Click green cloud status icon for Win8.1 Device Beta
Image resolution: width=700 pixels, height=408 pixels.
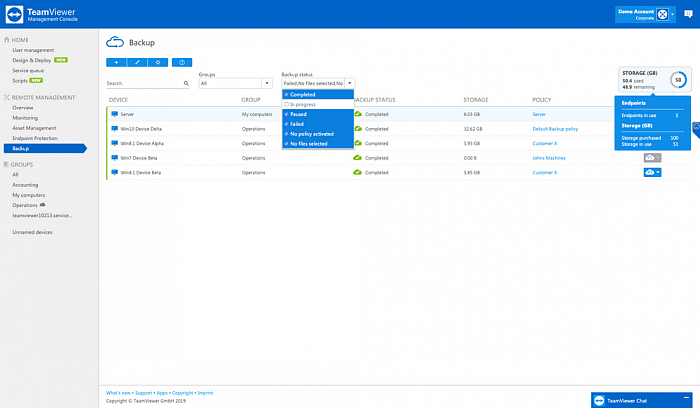click(x=358, y=172)
